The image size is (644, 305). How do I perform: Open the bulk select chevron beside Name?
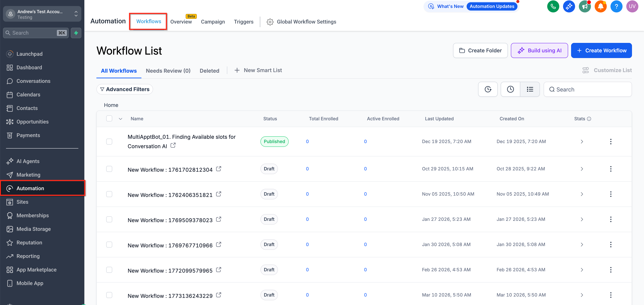[121, 119]
